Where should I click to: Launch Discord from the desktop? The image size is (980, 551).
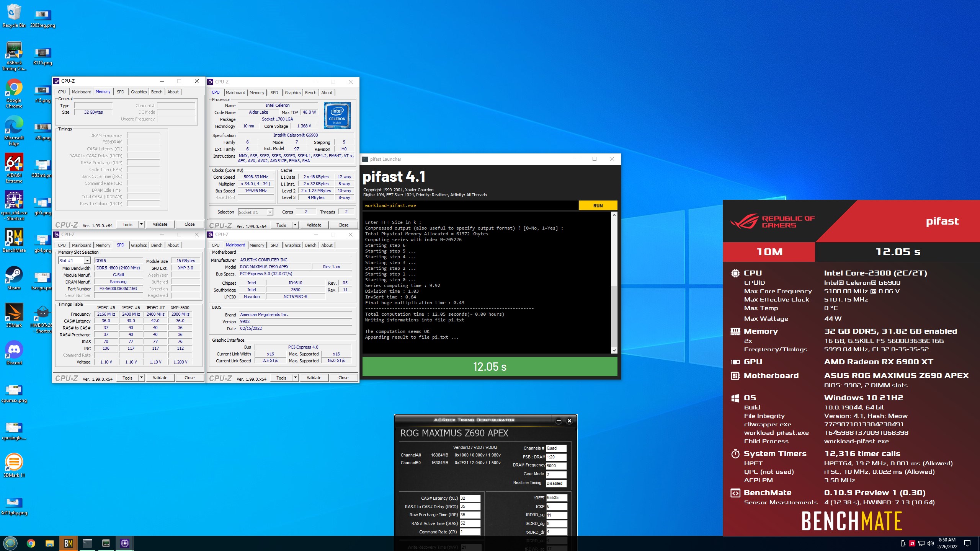pyautogui.click(x=14, y=353)
